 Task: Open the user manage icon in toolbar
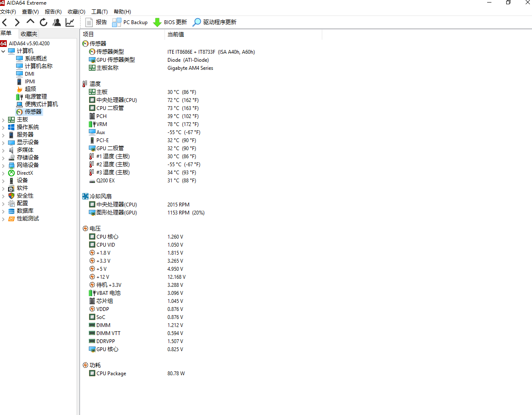(x=57, y=22)
